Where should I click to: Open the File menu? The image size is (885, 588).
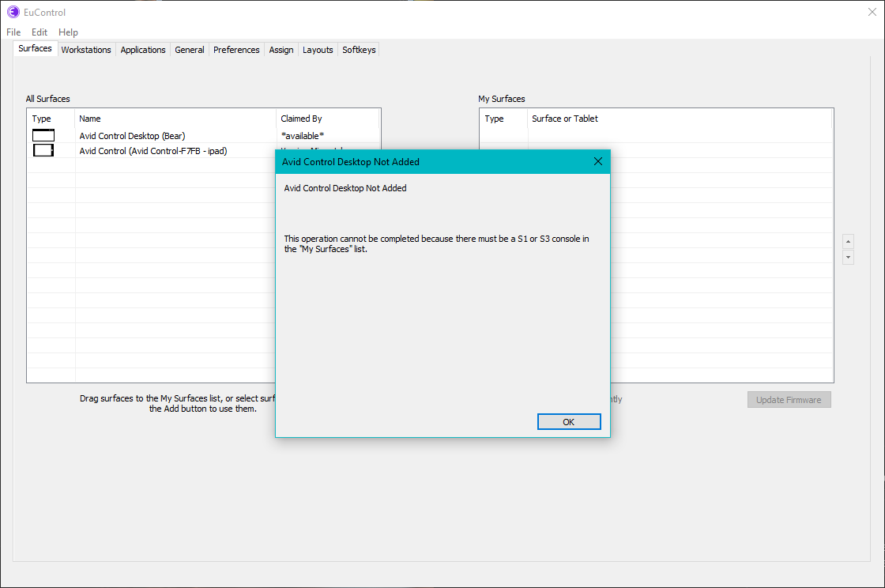pyautogui.click(x=13, y=32)
